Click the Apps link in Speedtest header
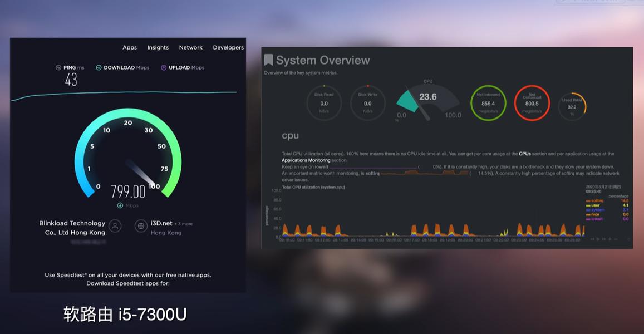The width and height of the screenshot is (644, 334). pos(130,47)
